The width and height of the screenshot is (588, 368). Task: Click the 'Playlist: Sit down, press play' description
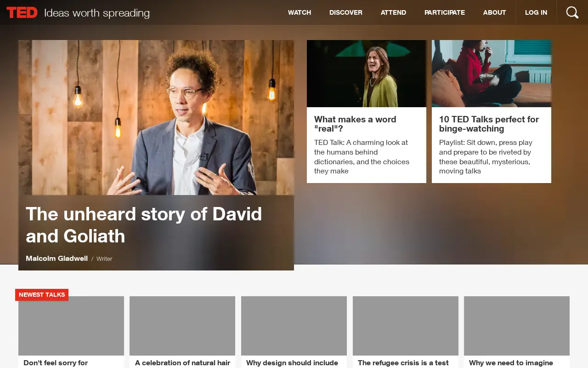point(486,157)
